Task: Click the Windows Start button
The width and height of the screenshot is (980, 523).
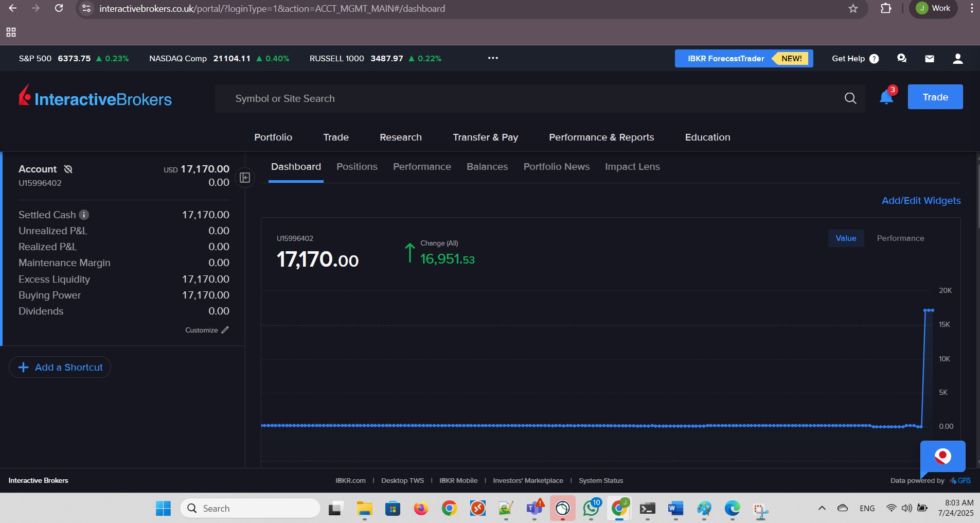Action: [x=163, y=509]
